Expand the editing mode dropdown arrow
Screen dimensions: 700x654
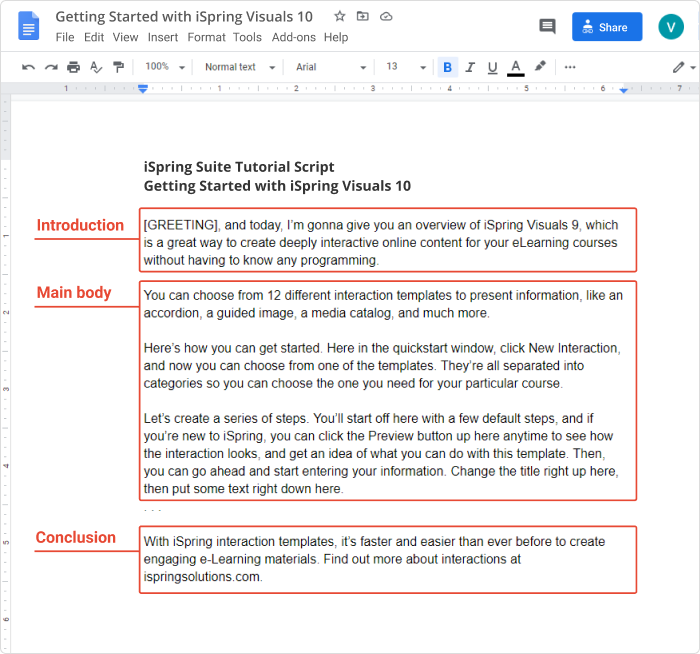pos(692,68)
